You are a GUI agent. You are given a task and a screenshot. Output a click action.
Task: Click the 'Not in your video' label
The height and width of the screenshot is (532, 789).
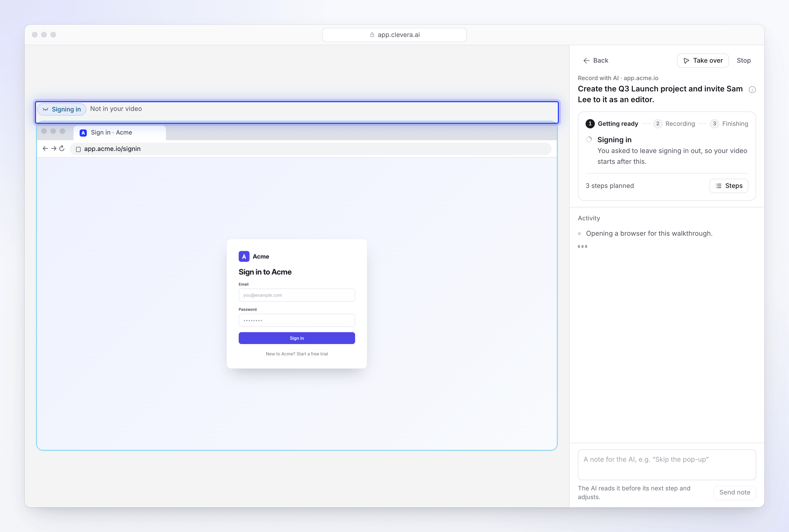[116, 109]
